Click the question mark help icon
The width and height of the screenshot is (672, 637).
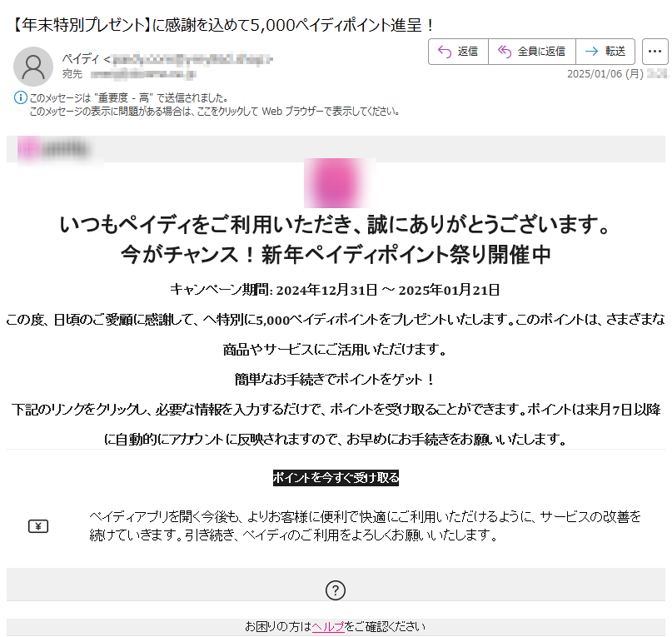tap(336, 590)
